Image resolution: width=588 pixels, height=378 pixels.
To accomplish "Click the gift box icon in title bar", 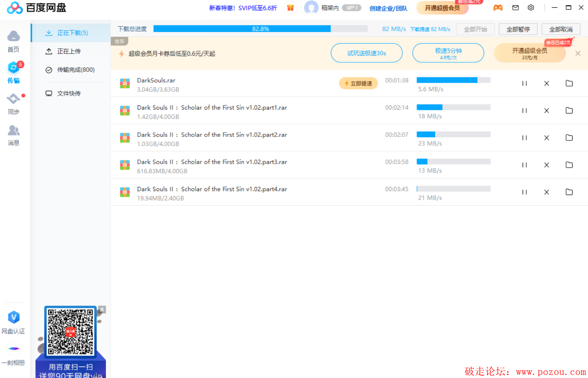I will (290, 8).
